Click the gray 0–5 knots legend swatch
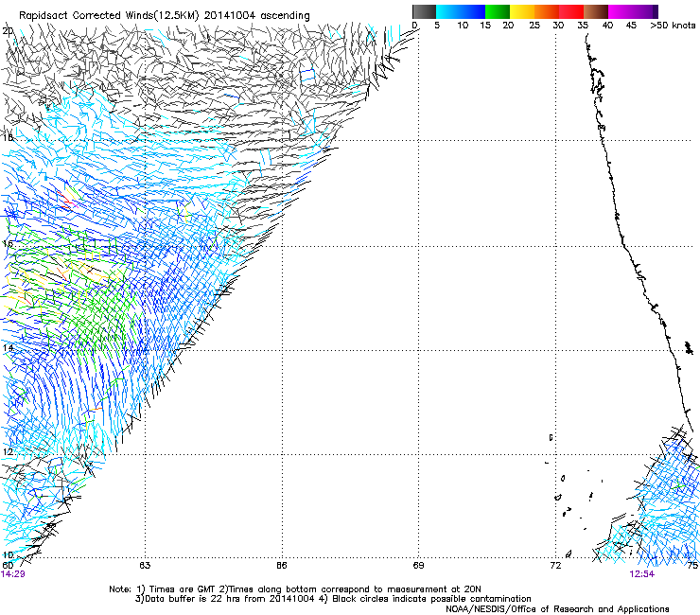The image size is (700, 615). (424, 11)
